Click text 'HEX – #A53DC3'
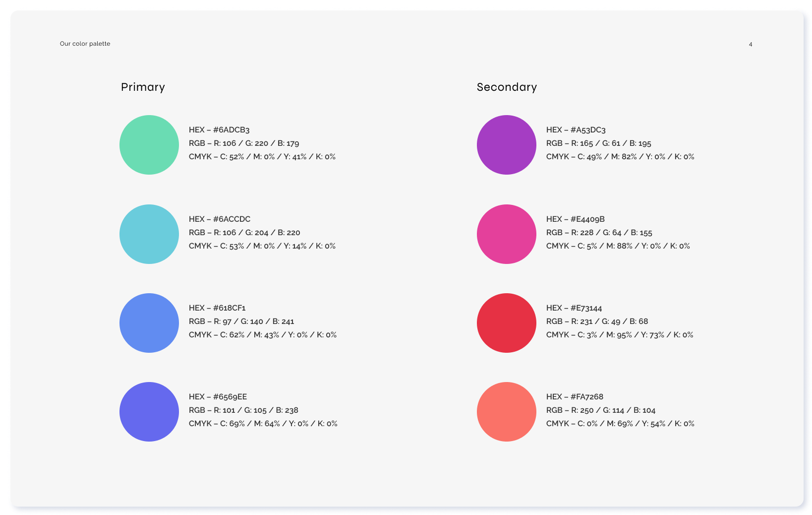 [576, 130]
